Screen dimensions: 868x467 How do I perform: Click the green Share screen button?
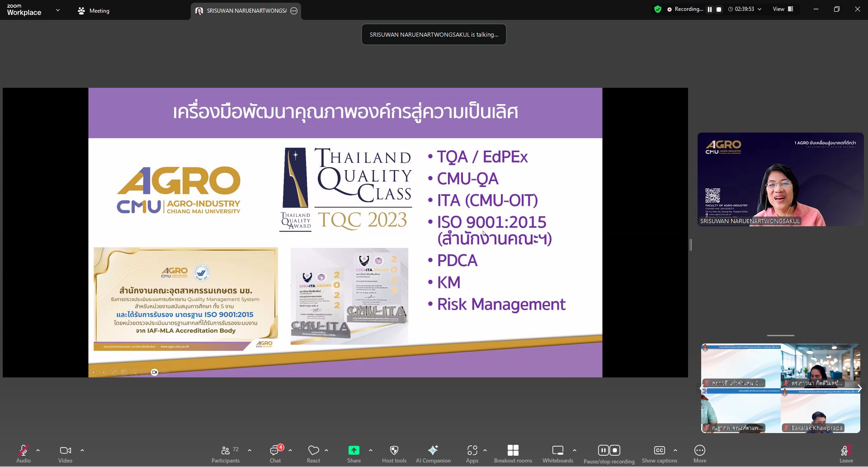click(354, 454)
